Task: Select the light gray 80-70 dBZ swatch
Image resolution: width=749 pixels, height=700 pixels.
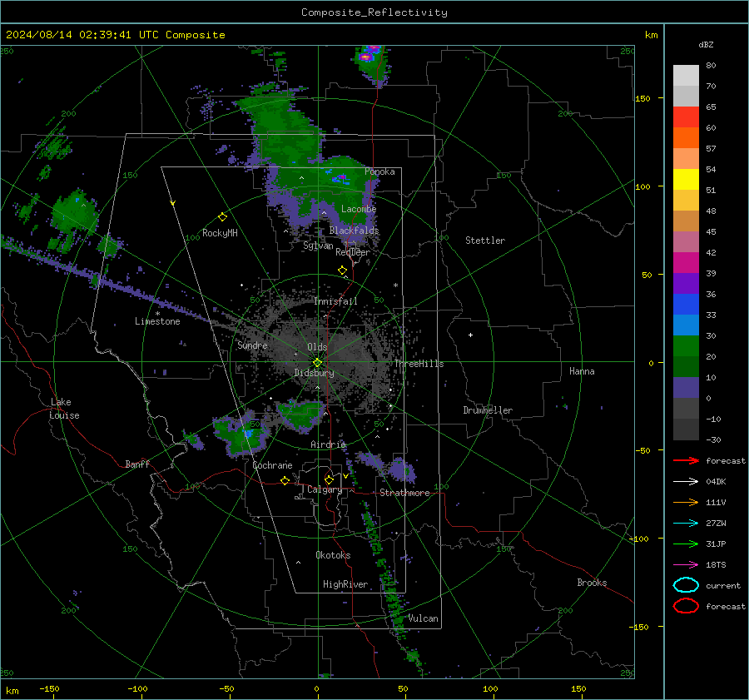Action: 686,76
